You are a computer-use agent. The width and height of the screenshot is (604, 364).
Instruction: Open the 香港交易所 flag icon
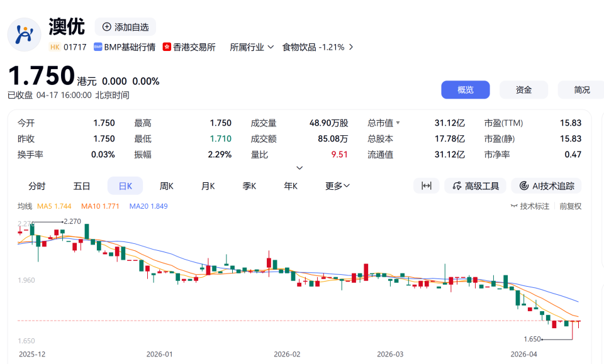pos(167,47)
